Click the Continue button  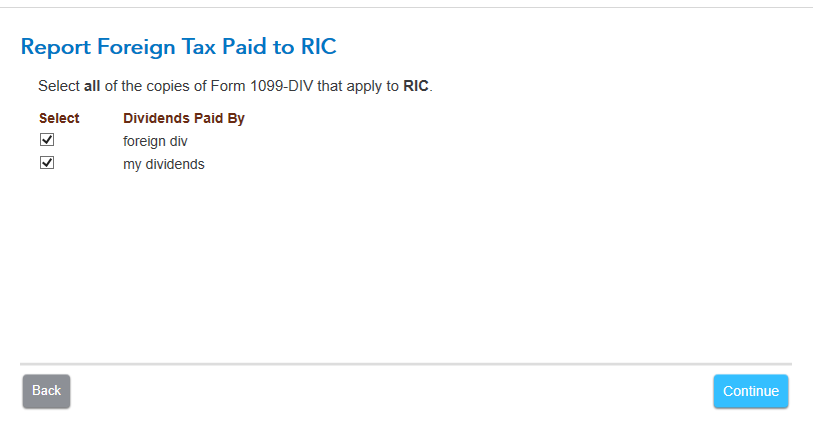[750, 391]
